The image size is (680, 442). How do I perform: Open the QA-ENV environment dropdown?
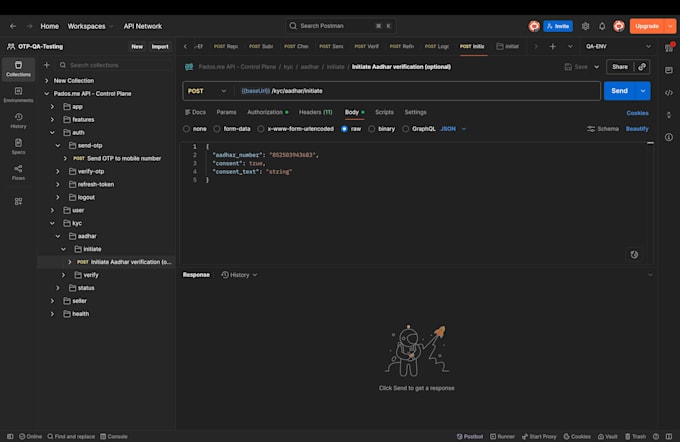pos(618,46)
